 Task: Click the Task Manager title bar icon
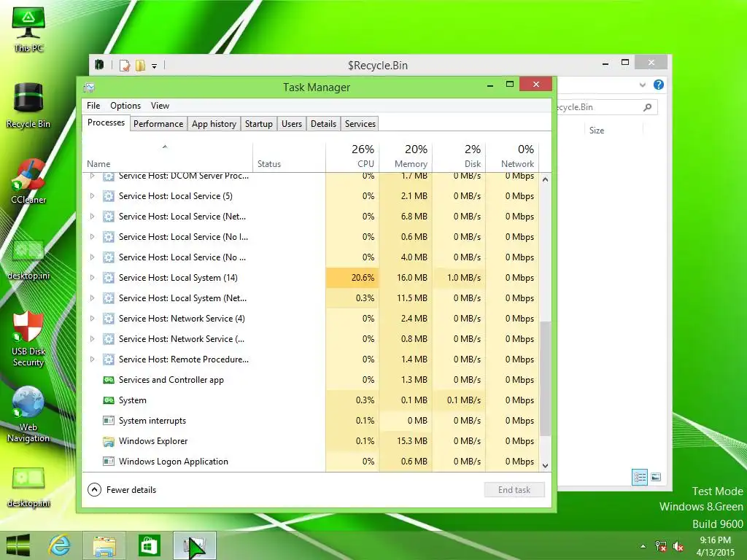point(89,87)
